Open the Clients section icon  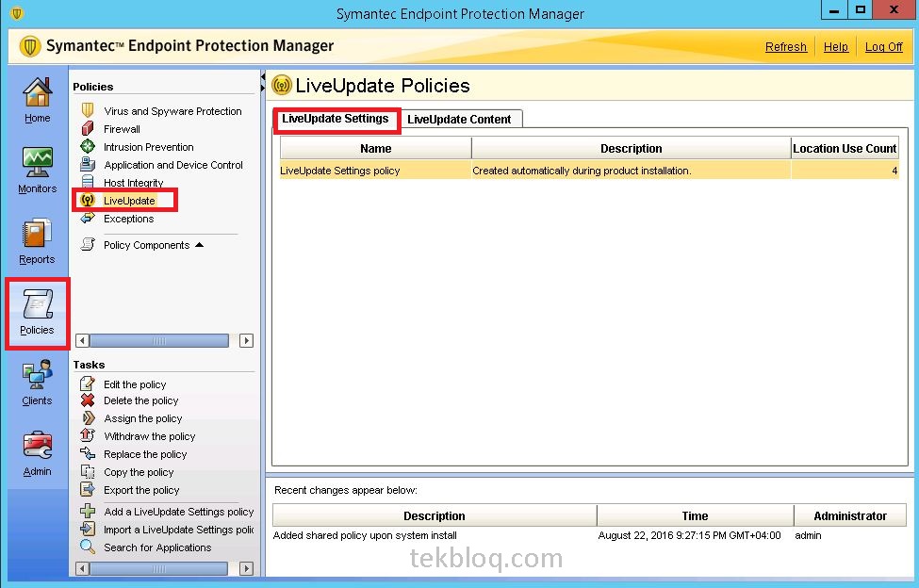click(x=37, y=375)
